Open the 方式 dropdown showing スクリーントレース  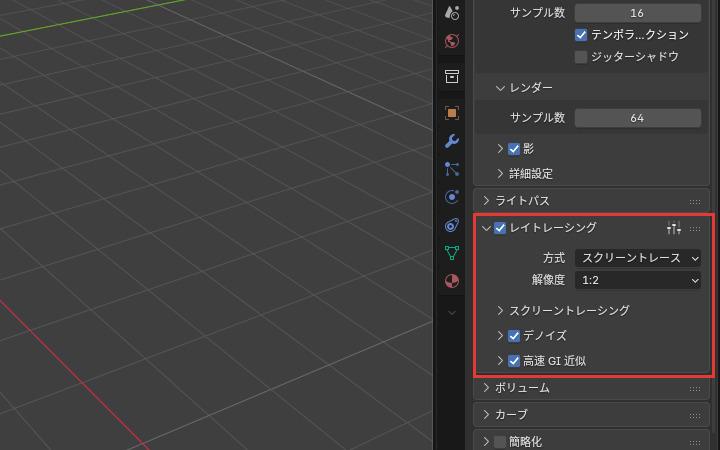pos(638,258)
